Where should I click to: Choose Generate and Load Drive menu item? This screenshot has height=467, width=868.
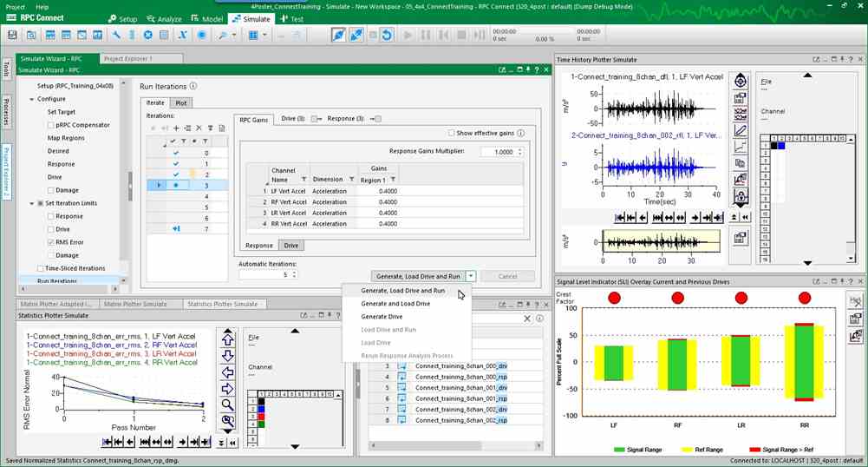(395, 304)
